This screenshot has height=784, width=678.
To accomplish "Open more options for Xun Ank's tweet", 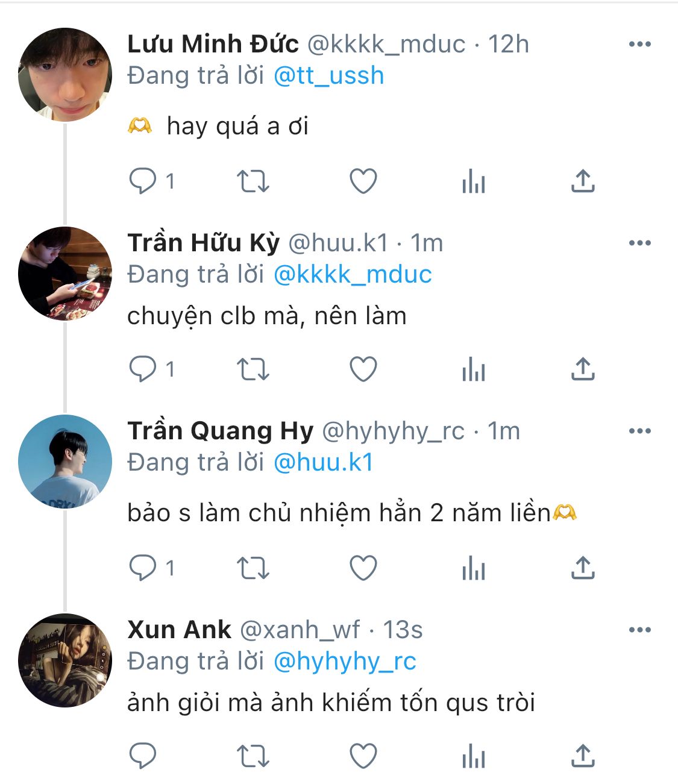I will (639, 630).
